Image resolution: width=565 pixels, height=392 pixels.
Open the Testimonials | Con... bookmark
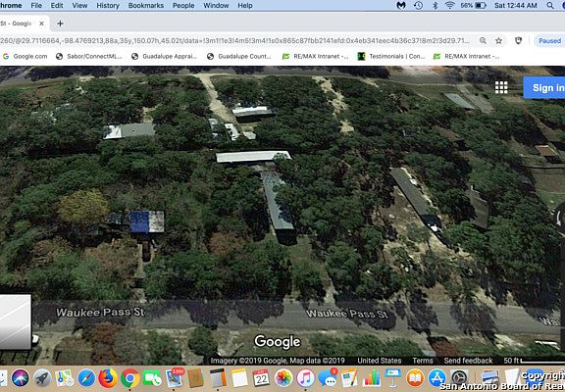[391, 56]
